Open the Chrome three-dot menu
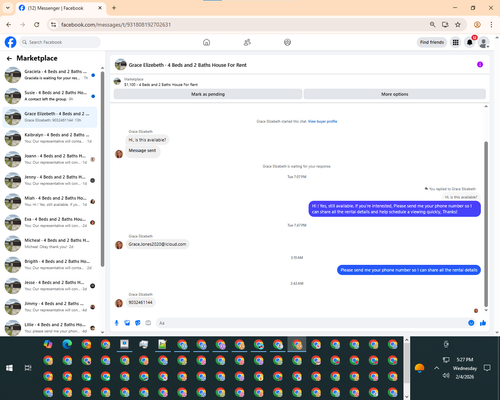Viewport: 500px width, 400px height. 491,25
